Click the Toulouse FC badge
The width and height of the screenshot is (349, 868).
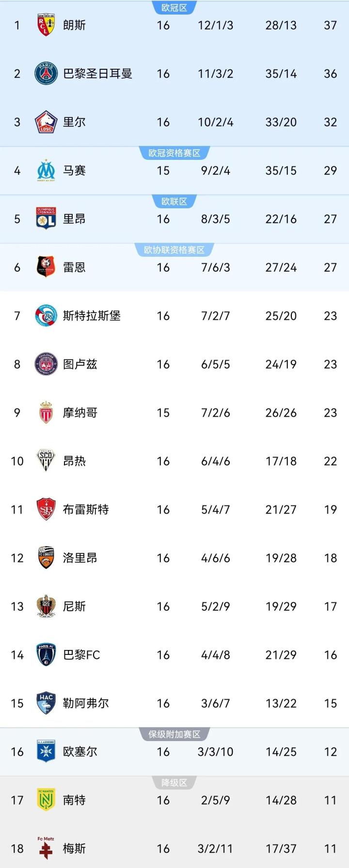click(x=46, y=364)
